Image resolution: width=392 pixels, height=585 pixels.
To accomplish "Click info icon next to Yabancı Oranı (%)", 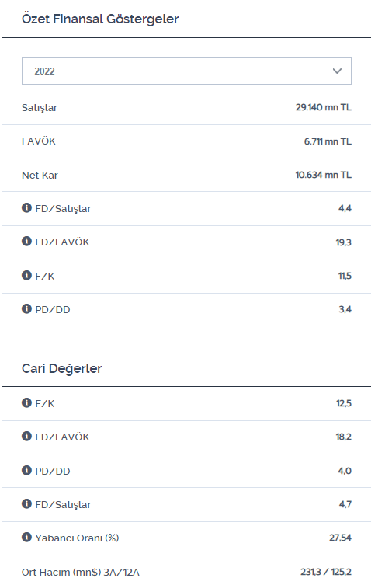I will pyautogui.click(x=26, y=538).
